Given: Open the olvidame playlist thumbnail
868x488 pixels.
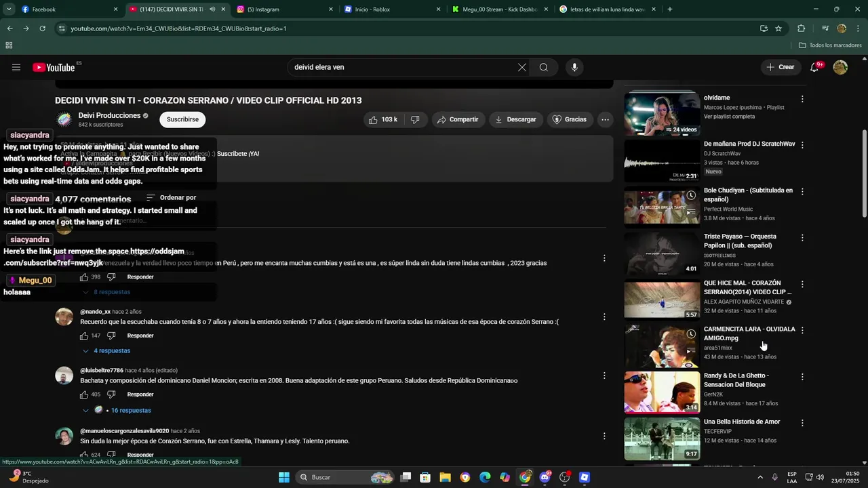Looking at the screenshot, I should coord(662,114).
